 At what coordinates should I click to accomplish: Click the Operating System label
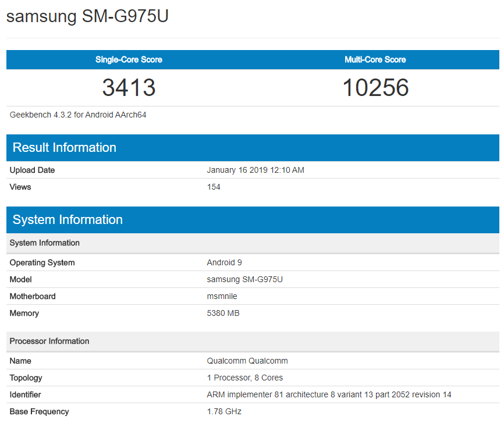(42, 262)
